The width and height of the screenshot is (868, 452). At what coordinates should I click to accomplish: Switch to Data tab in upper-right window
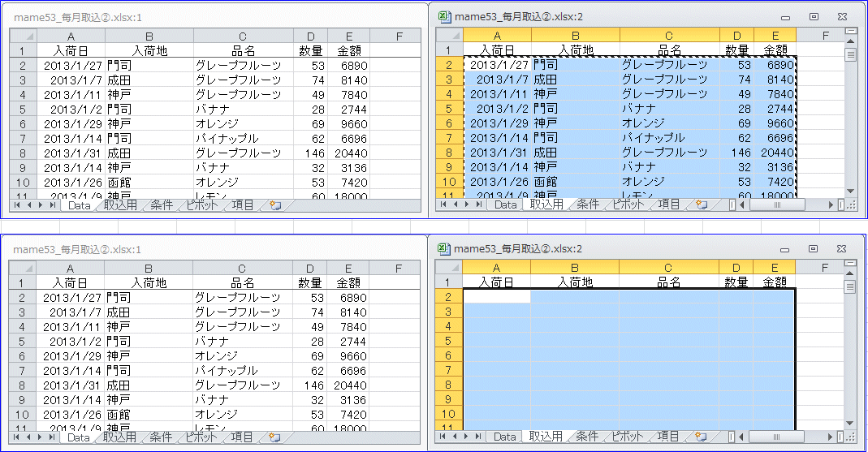click(x=505, y=204)
